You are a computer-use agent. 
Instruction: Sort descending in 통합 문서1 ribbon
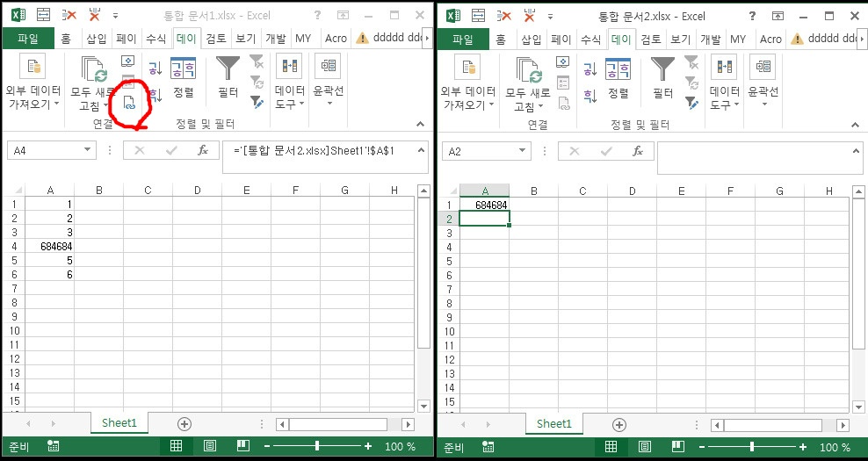click(155, 95)
